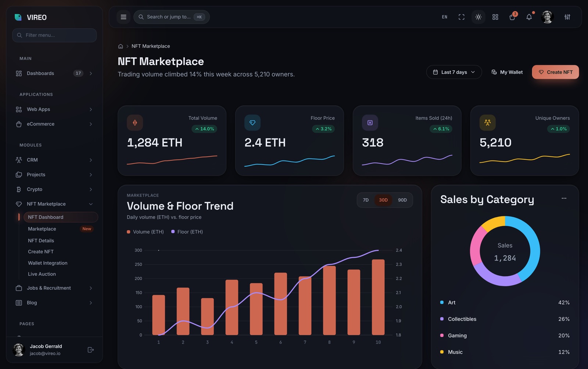This screenshot has height=369, width=588.
Task: Click the Art legend color swatch
Action: 442,303
